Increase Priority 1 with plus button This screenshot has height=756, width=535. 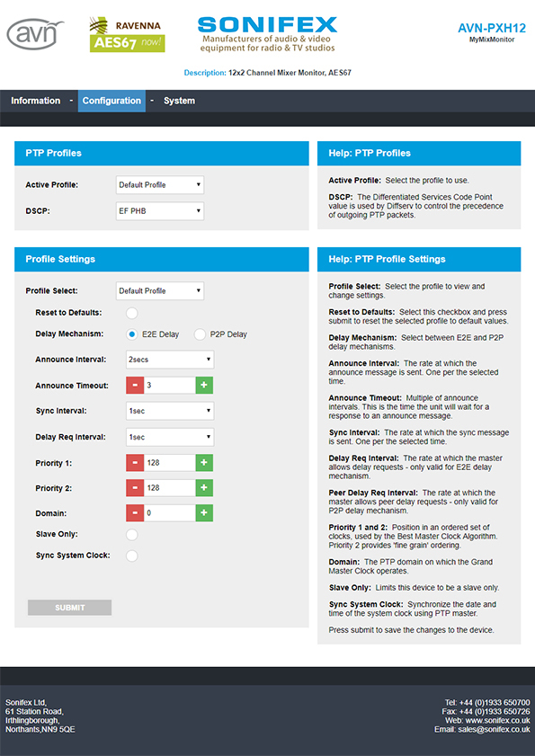tap(204, 462)
